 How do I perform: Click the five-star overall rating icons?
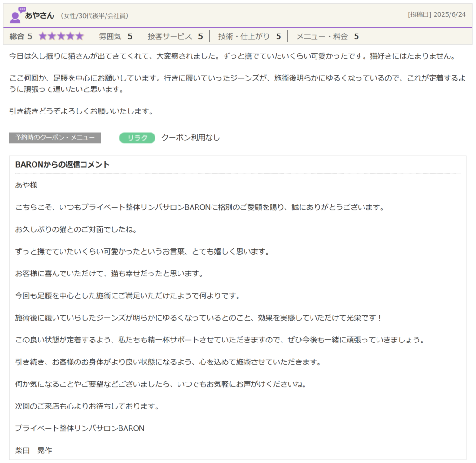(61, 36)
